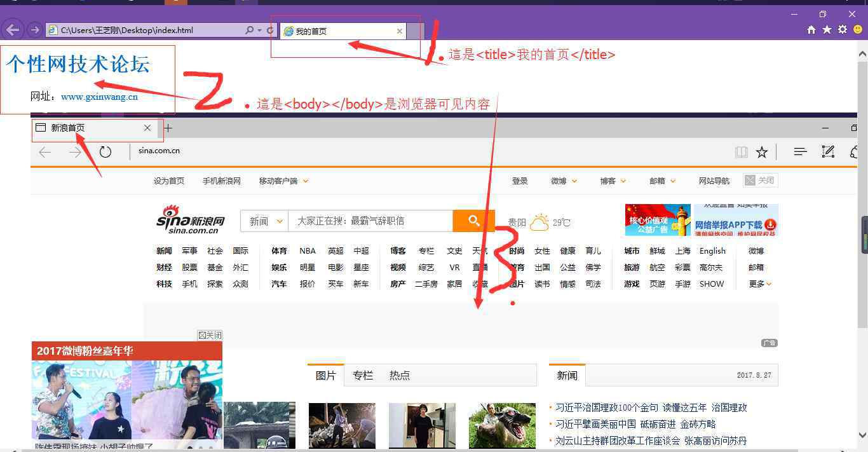Click the Edge address bar sina.com.cn
Screen dimensions: 868x452
tap(159, 151)
